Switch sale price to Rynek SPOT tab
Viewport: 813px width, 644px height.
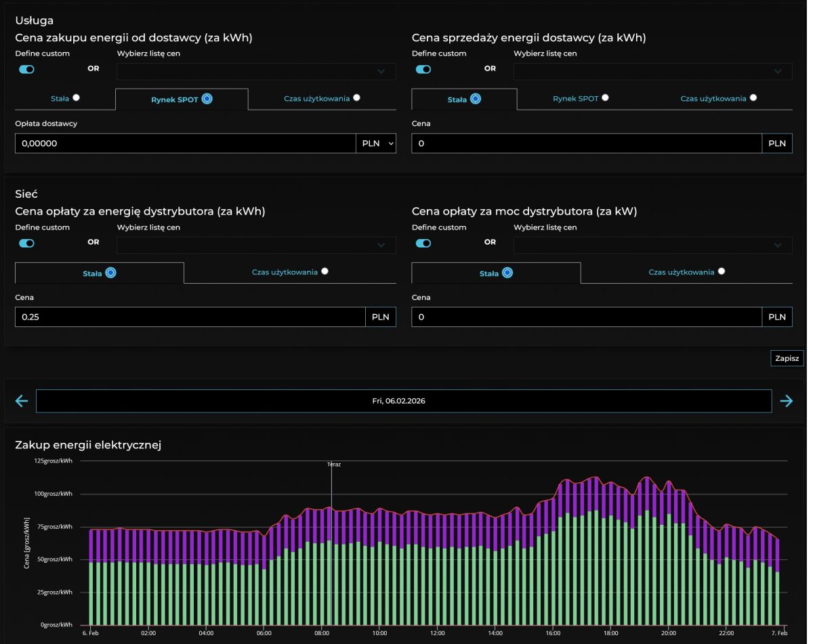pyautogui.click(x=581, y=98)
